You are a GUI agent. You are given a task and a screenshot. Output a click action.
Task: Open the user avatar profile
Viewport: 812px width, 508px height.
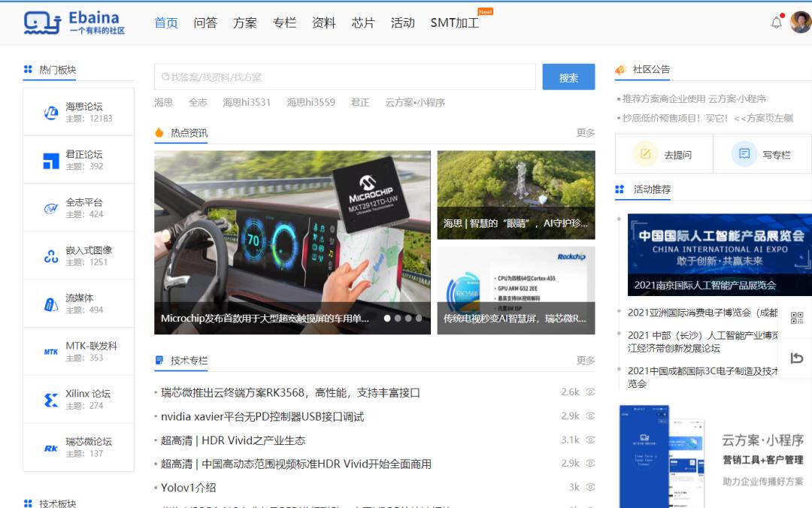tap(801, 22)
